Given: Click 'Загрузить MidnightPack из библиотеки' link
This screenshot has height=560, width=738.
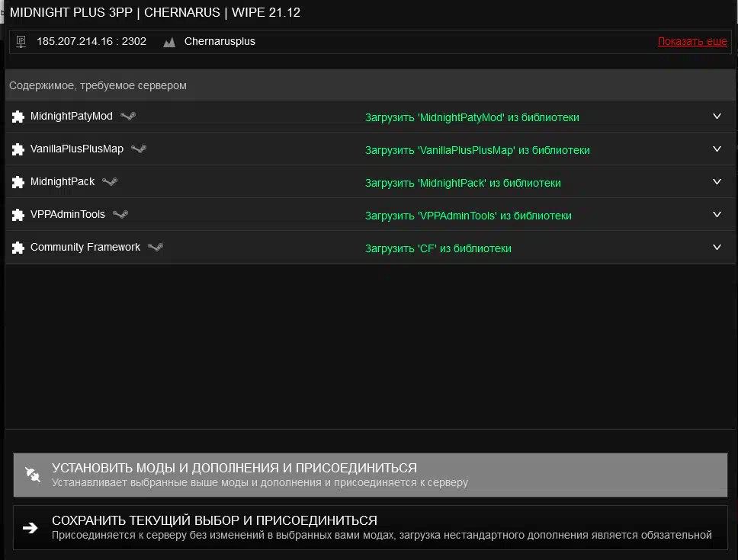Looking at the screenshot, I should 463,183.
